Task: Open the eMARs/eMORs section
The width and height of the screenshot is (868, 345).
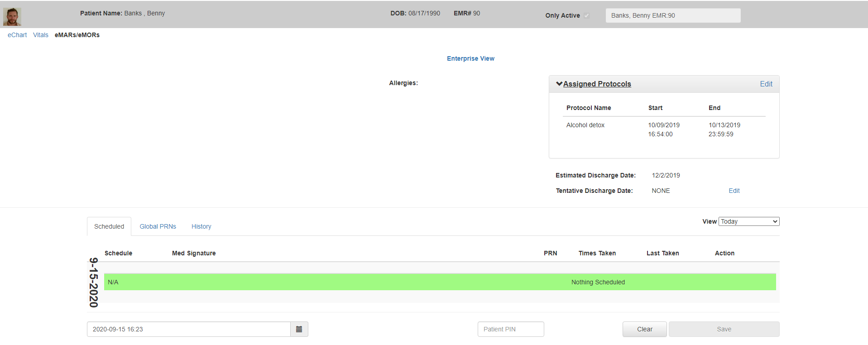Action: click(x=77, y=35)
